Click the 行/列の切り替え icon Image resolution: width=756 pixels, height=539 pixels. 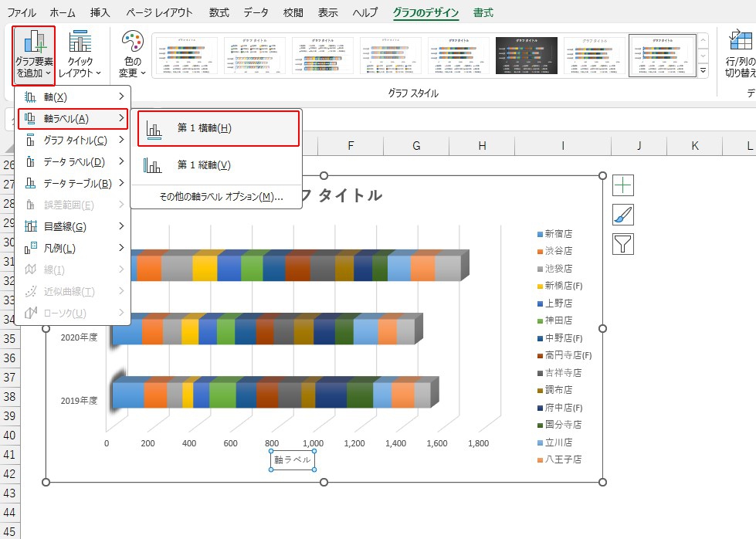[x=740, y=55]
